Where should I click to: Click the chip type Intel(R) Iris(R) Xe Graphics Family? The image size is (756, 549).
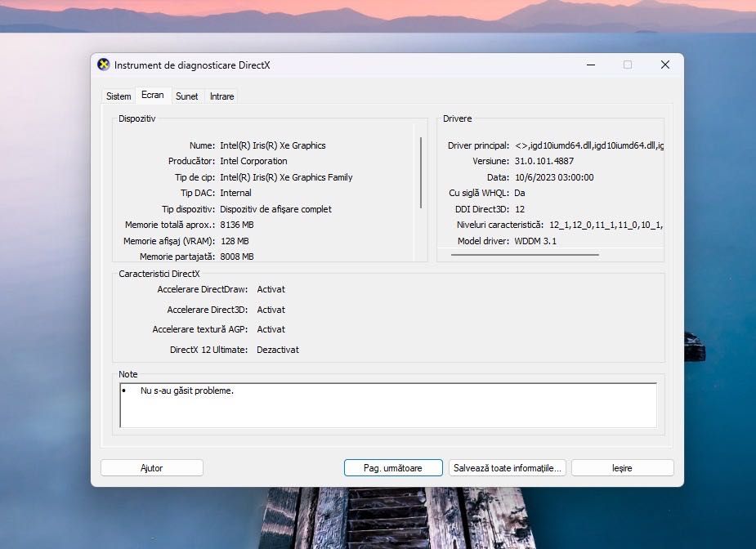pyautogui.click(x=286, y=177)
